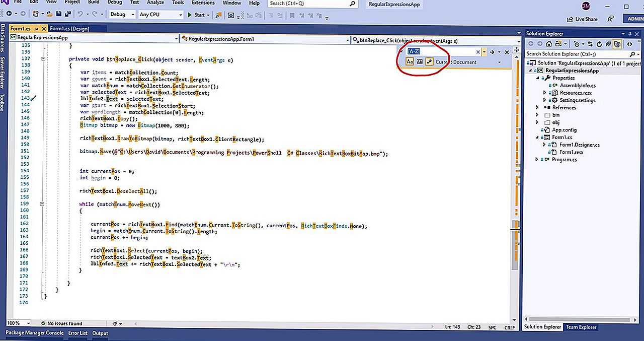Save all files with the multi-disk icon
The height and width of the screenshot is (341, 644).
click(67, 14)
